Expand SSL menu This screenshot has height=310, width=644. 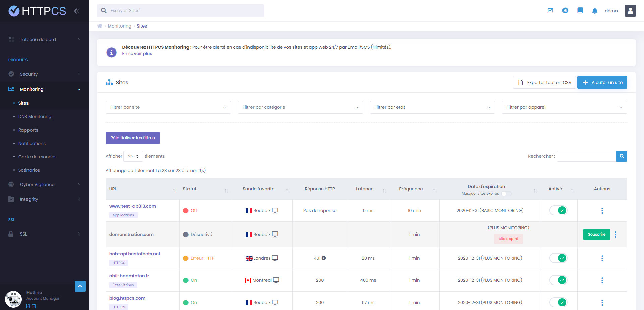click(x=44, y=234)
